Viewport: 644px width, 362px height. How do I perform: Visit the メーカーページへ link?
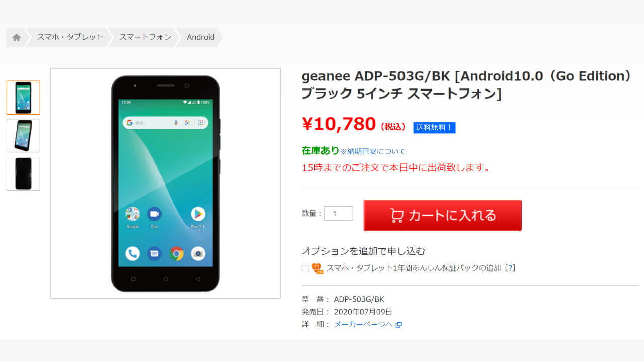pyautogui.click(x=363, y=325)
